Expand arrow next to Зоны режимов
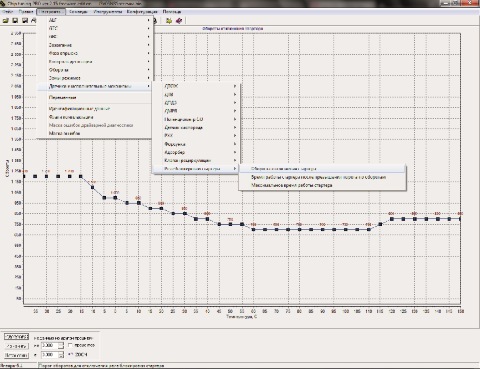 coord(149,78)
